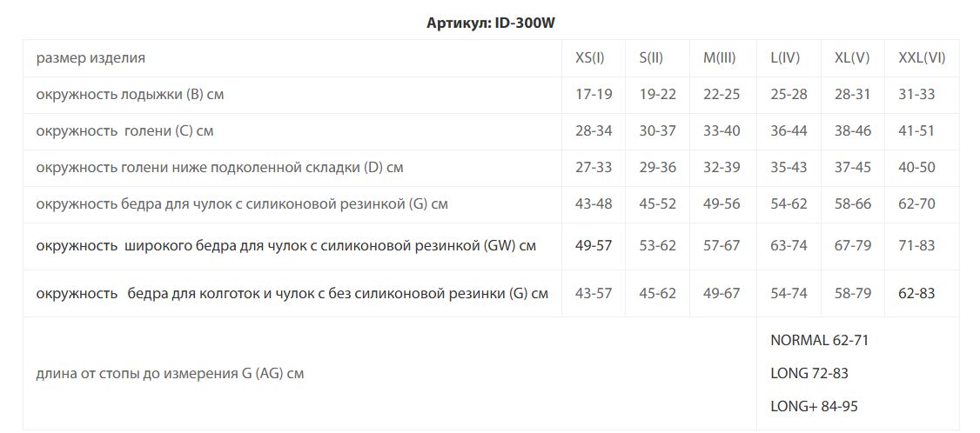The image size is (980, 433).
Task: Click thigh value 54-62 under L(IV)
Action: [x=789, y=203]
